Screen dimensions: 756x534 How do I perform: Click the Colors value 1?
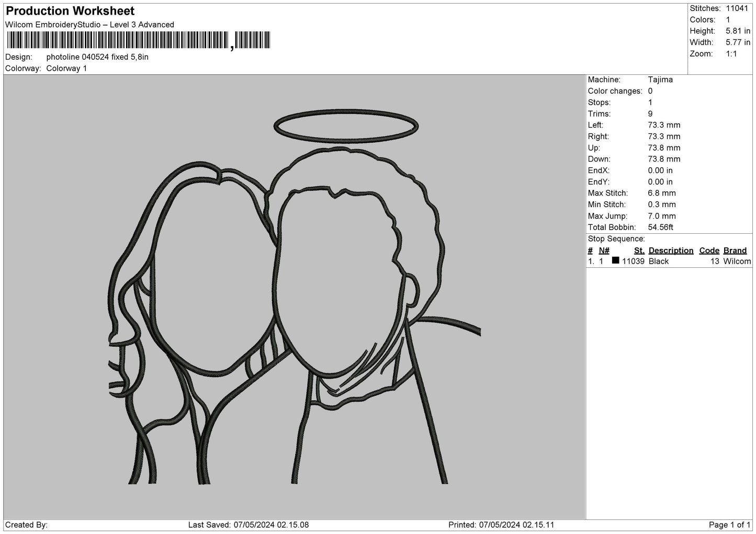click(x=728, y=20)
